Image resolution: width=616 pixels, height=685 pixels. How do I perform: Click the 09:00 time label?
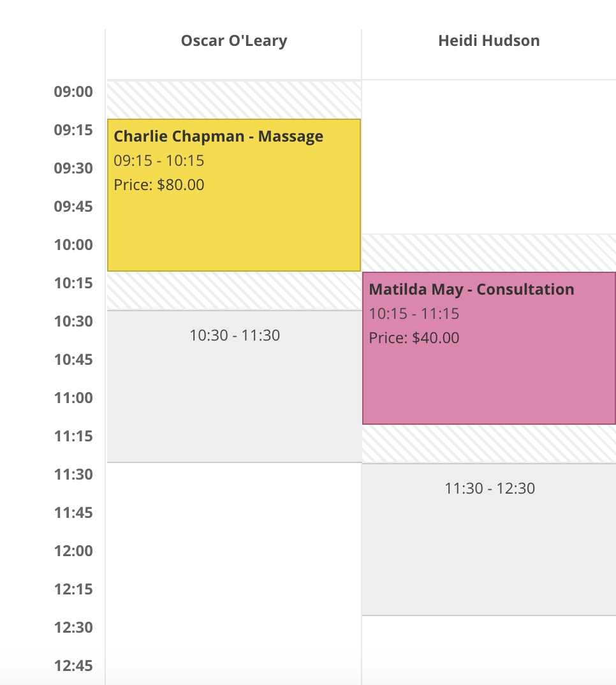click(x=73, y=92)
